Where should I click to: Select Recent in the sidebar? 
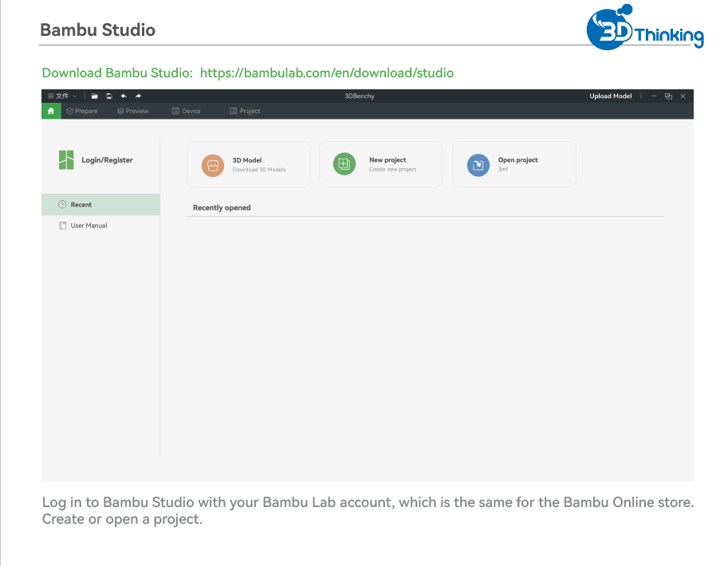coord(100,204)
